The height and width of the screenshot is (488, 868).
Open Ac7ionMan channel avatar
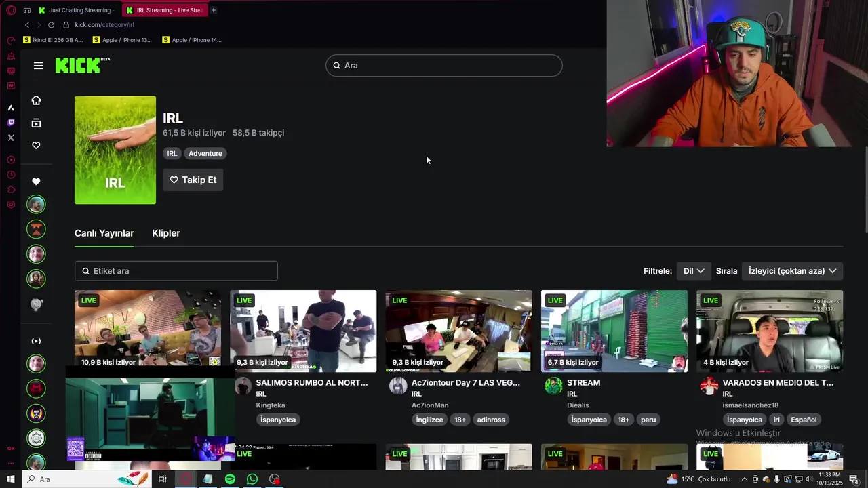coord(398,386)
